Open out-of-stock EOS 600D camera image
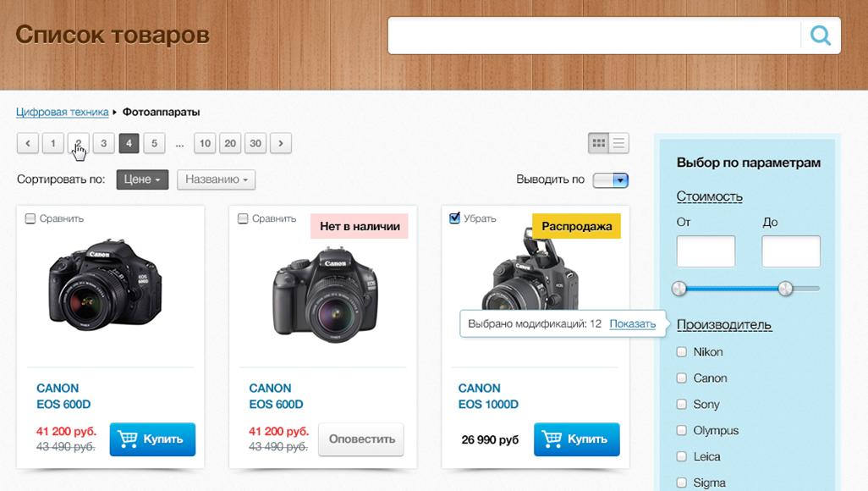This screenshot has width=868, height=491. [x=325, y=295]
